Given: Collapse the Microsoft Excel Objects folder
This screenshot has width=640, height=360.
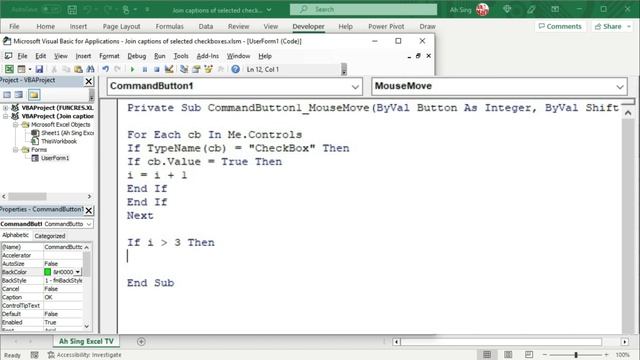Looking at the screenshot, I should click(16, 124).
